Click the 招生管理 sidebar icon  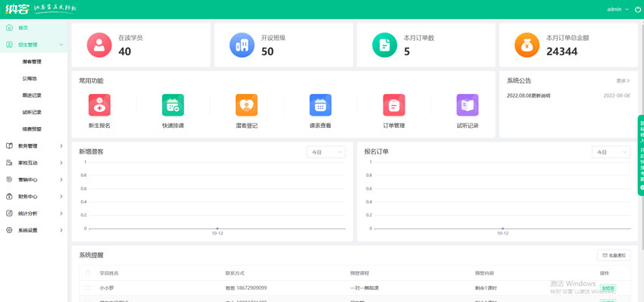(x=9, y=45)
